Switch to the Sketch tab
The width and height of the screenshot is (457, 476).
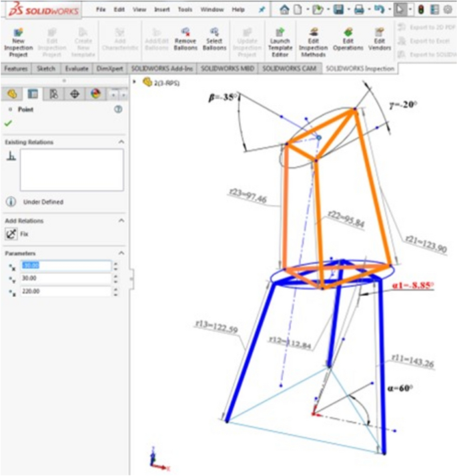pyautogui.click(x=46, y=69)
